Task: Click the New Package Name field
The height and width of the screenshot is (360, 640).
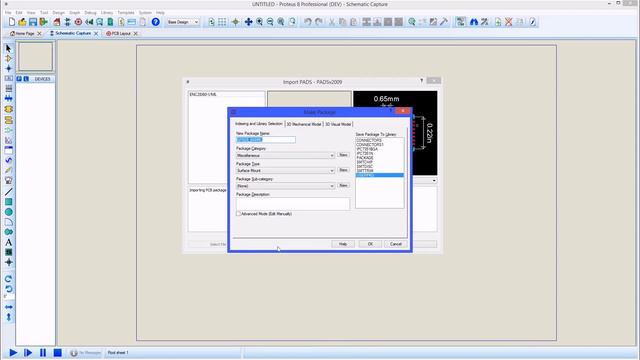Action: [266, 140]
